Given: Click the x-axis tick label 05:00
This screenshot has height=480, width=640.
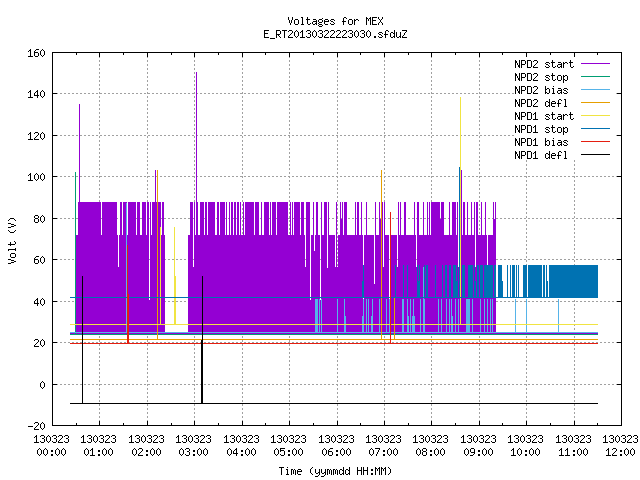Looking at the screenshot, I should (289, 452).
